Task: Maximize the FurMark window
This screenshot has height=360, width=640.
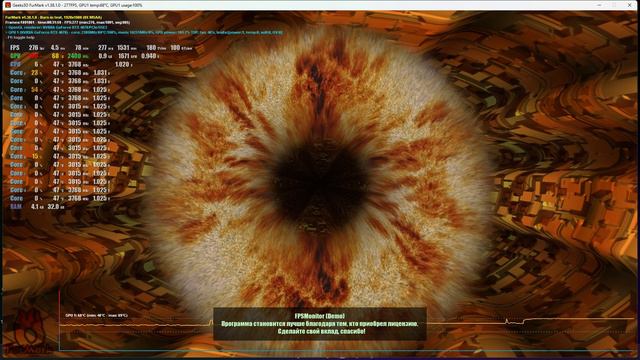Action: pyautogui.click(x=614, y=5)
